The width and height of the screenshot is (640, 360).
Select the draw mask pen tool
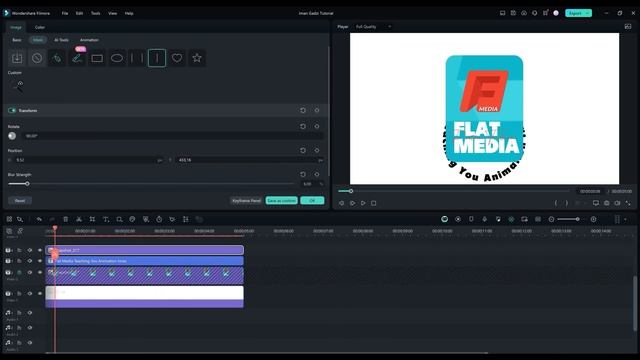tap(77, 58)
